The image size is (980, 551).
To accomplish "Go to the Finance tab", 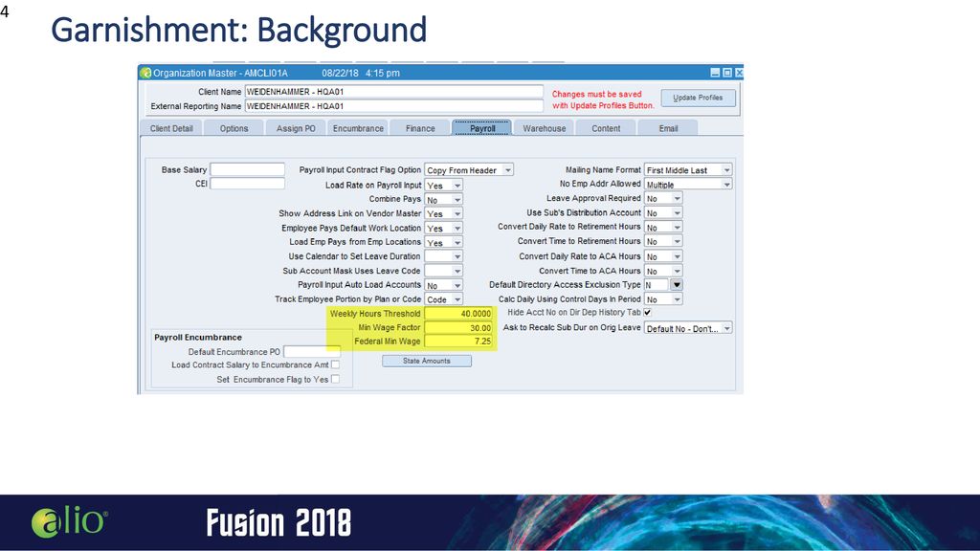I will [420, 128].
